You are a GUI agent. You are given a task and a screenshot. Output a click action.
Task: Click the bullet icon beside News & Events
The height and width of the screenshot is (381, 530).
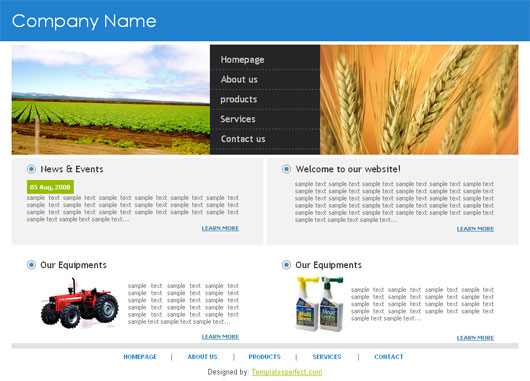pos(31,169)
